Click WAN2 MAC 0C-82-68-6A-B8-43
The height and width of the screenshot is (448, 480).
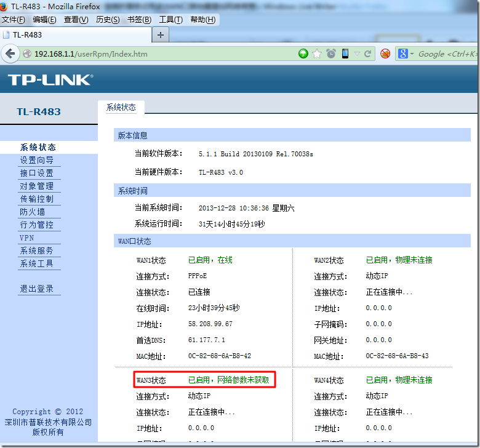click(x=398, y=356)
